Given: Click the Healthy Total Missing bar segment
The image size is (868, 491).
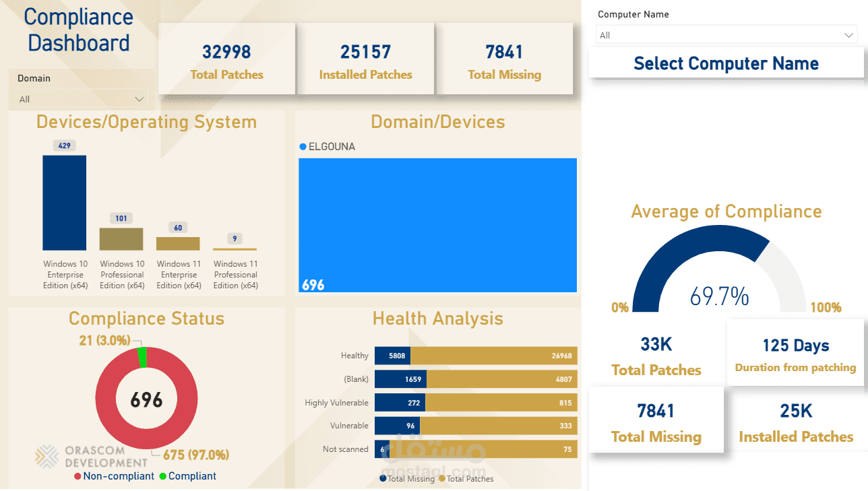Looking at the screenshot, I should coord(392,356).
